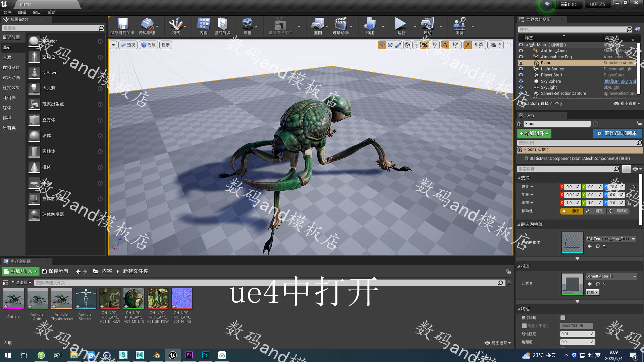
Task: Open viewport options dropdown arrow
Action: [x=113, y=45]
